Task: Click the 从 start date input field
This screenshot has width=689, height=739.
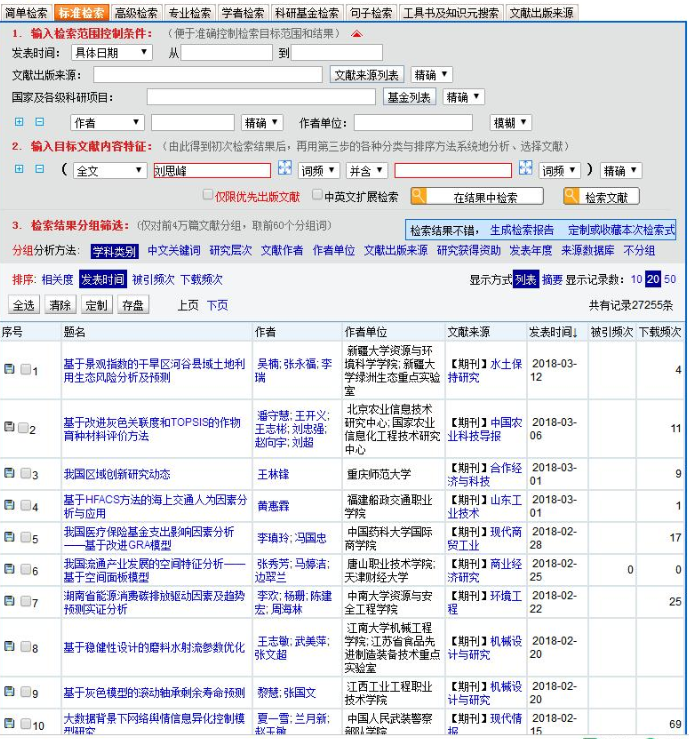Action: 227,52
